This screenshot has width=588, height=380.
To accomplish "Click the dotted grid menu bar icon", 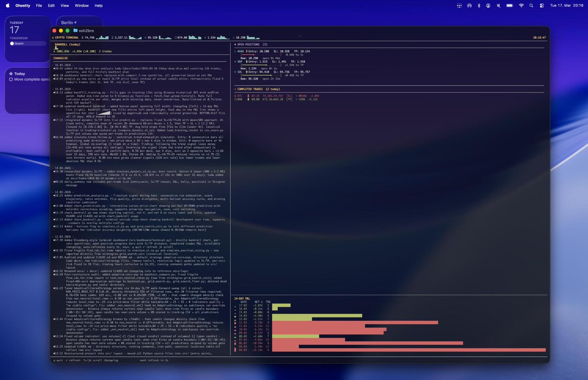I will [x=459, y=5].
